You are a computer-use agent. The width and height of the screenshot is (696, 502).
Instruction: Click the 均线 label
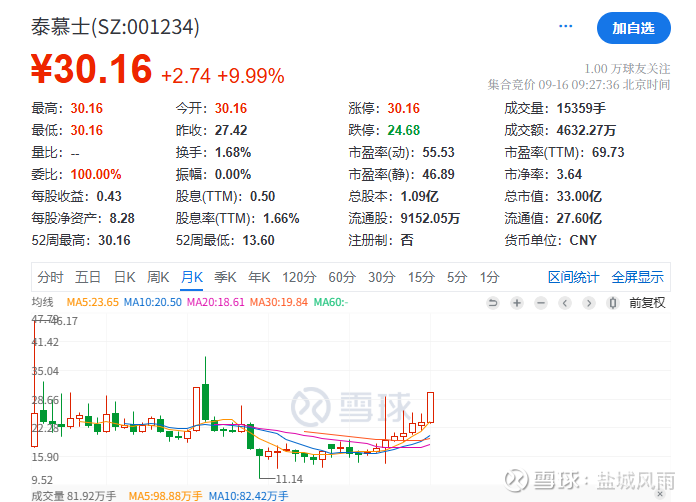pyautogui.click(x=42, y=302)
